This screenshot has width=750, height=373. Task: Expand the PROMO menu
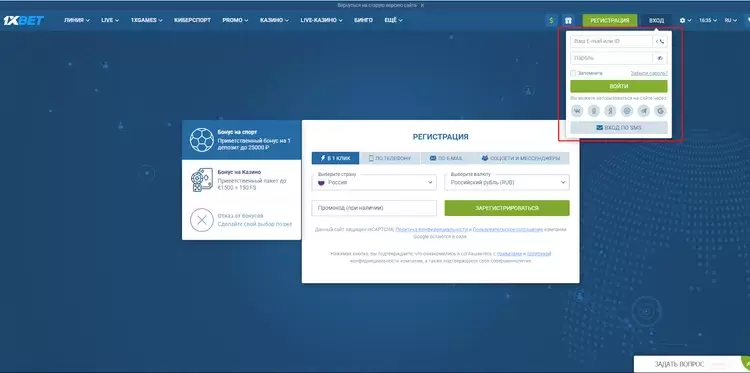click(235, 21)
